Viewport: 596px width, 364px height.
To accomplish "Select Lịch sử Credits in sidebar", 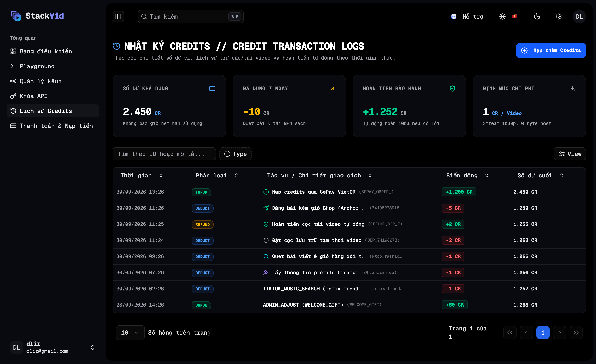I will point(53,111).
